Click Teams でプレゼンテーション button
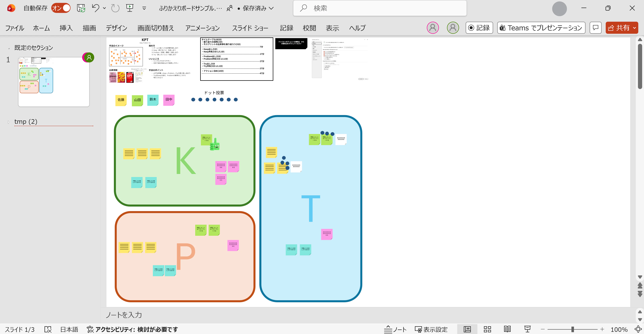 (x=541, y=28)
